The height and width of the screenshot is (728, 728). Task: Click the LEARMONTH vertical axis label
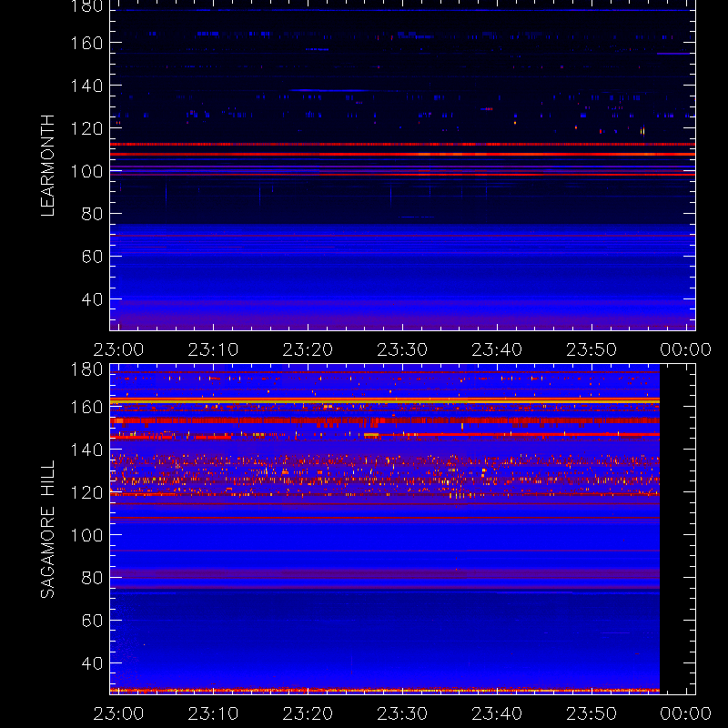click(x=47, y=166)
